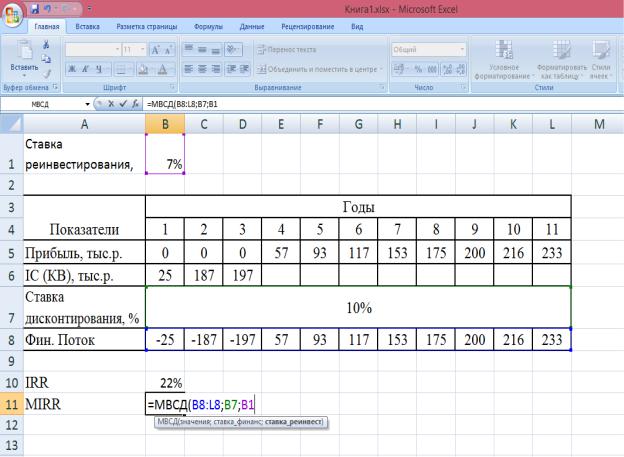Click inside the formula bar text
This screenshot has height=457, width=624.
pos(182,104)
